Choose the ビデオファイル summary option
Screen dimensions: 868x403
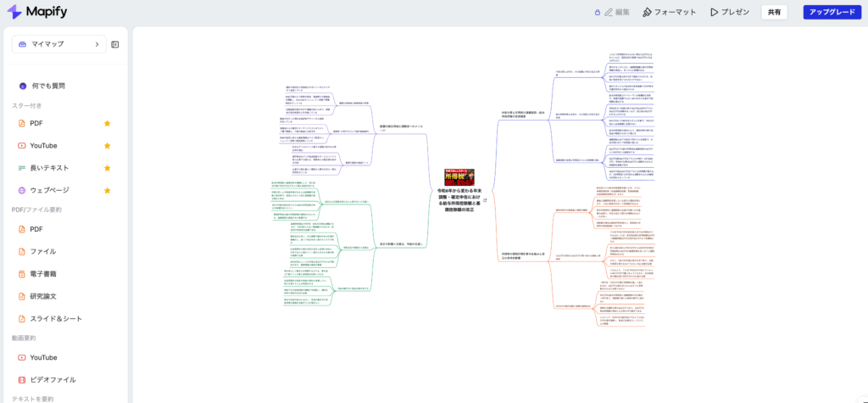click(53, 379)
